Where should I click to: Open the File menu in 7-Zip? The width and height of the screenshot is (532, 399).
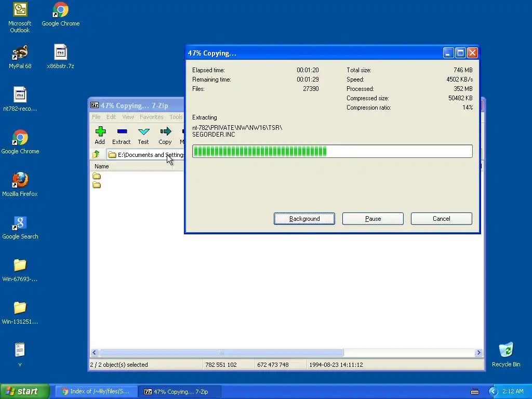click(x=96, y=117)
